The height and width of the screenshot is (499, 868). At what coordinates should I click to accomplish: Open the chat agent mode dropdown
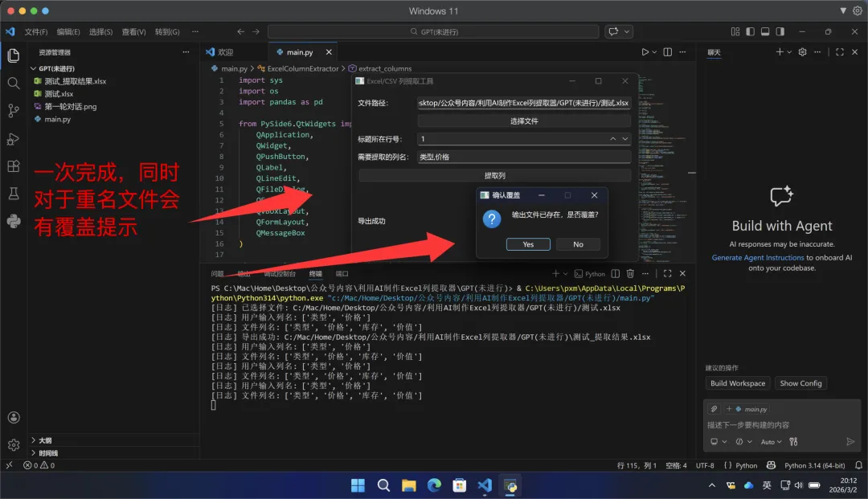(x=743, y=441)
